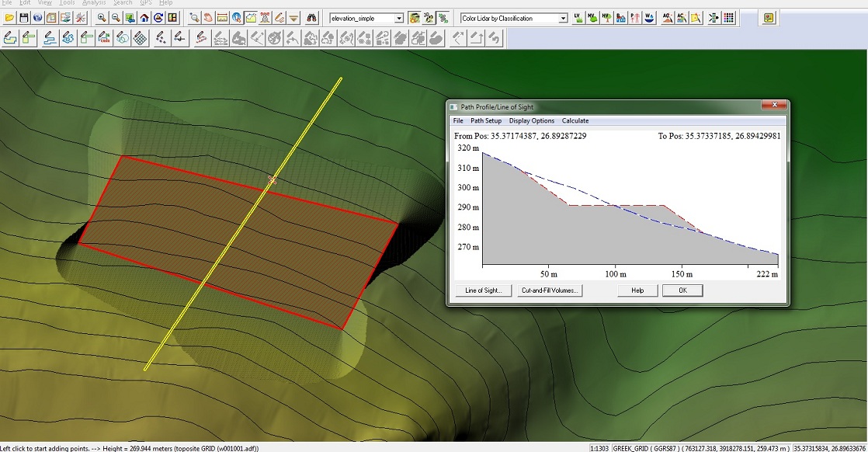
Task: Click powerline classification lidar icon
Action: [x=635, y=18]
